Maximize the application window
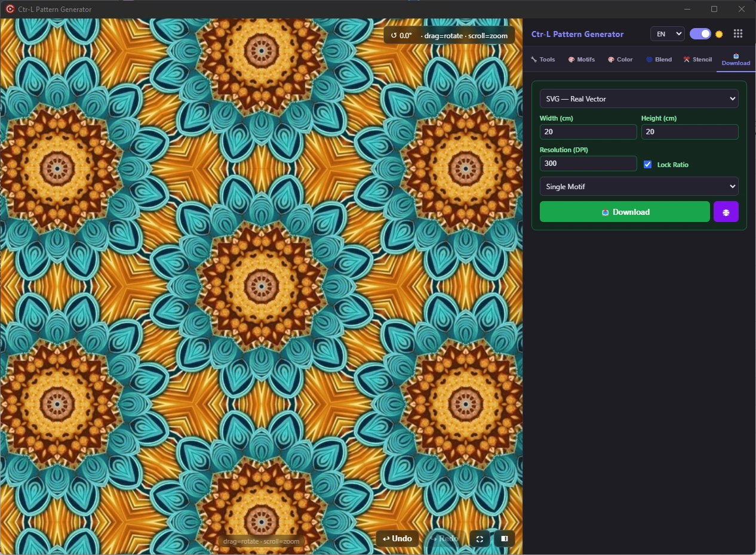The width and height of the screenshot is (756, 555). [714, 9]
